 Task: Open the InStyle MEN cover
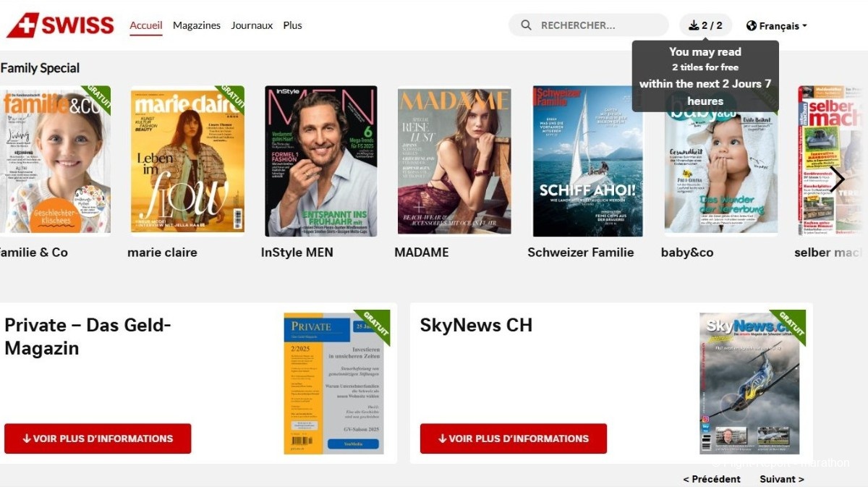point(320,161)
